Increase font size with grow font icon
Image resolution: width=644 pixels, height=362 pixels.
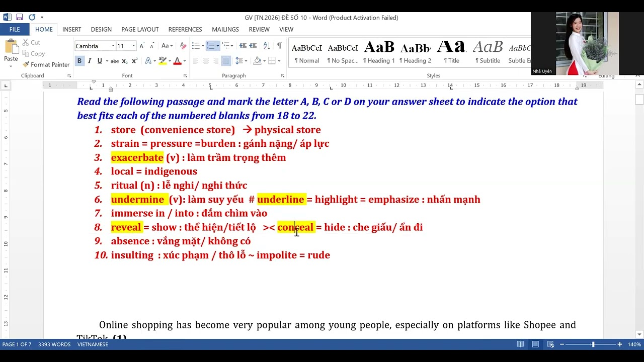click(x=142, y=46)
